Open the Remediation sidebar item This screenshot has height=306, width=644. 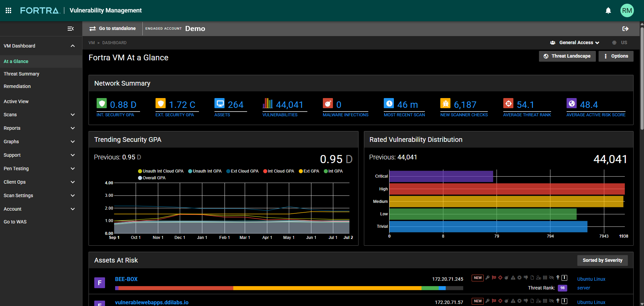pyautogui.click(x=17, y=86)
